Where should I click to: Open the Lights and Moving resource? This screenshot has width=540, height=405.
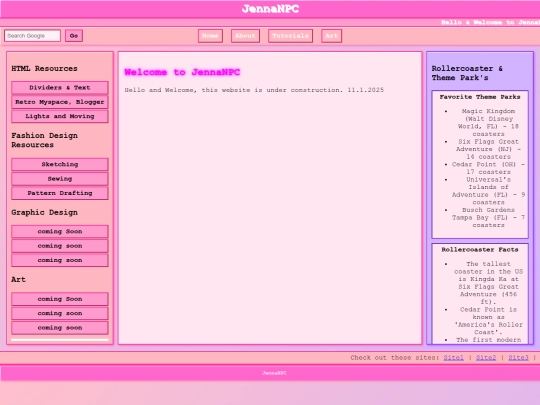pos(60,116)
